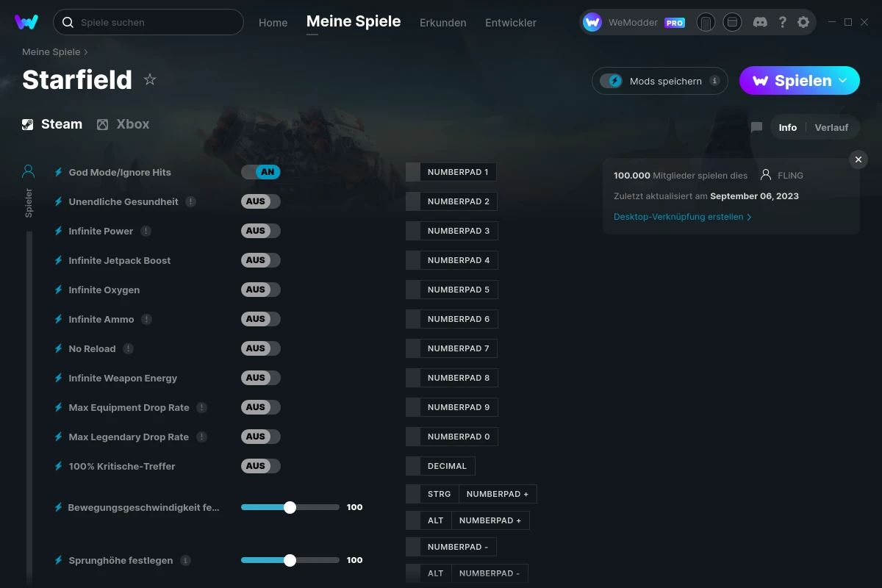
Task: Close the info panel
Action: pyautogui.click(x=858, y=159)
